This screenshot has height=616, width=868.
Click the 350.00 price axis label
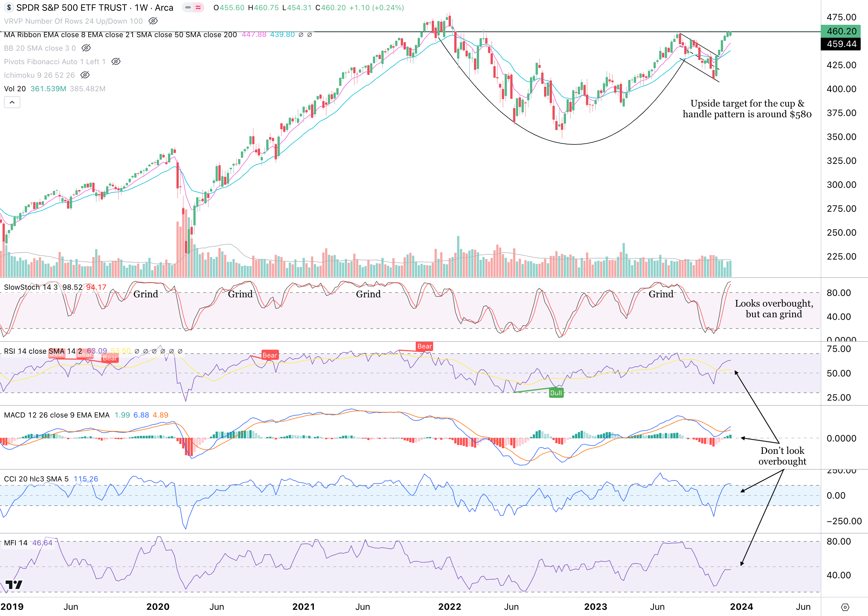[x=842, y=137]
